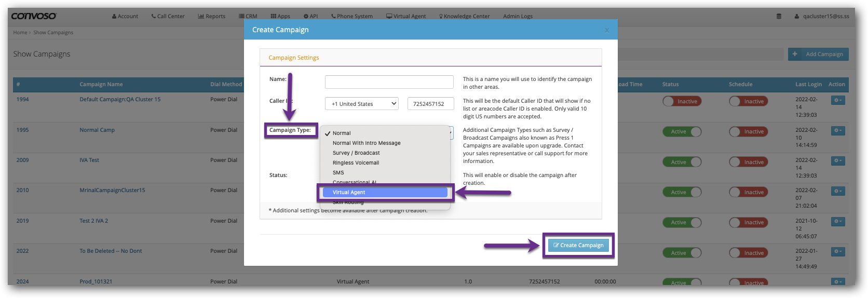Click gear action icon for campaign 2009
This screenshot has width=868, height=298.
[x=837, y=161]
